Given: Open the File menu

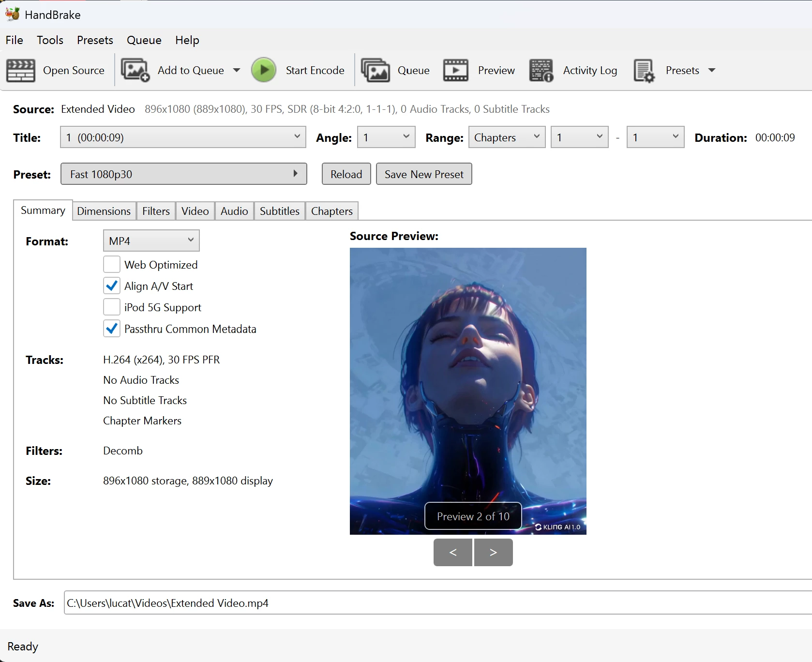Looking at the screenshot, I should pos(15,40).
